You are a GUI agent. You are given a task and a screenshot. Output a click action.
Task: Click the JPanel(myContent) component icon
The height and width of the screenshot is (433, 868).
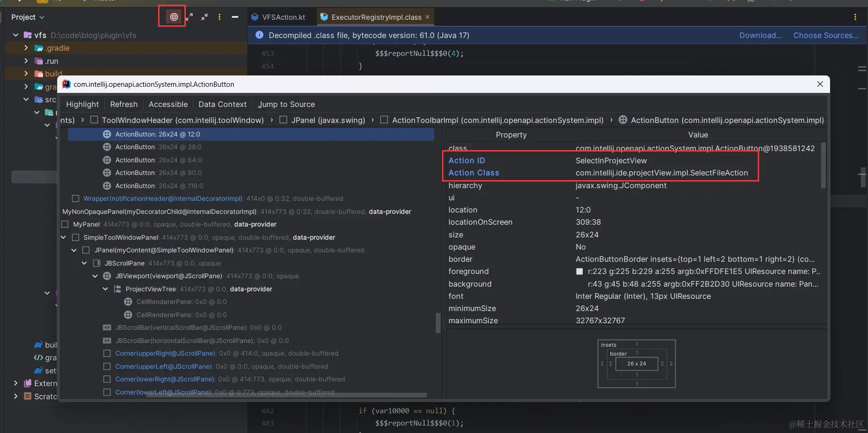(86, 250)
